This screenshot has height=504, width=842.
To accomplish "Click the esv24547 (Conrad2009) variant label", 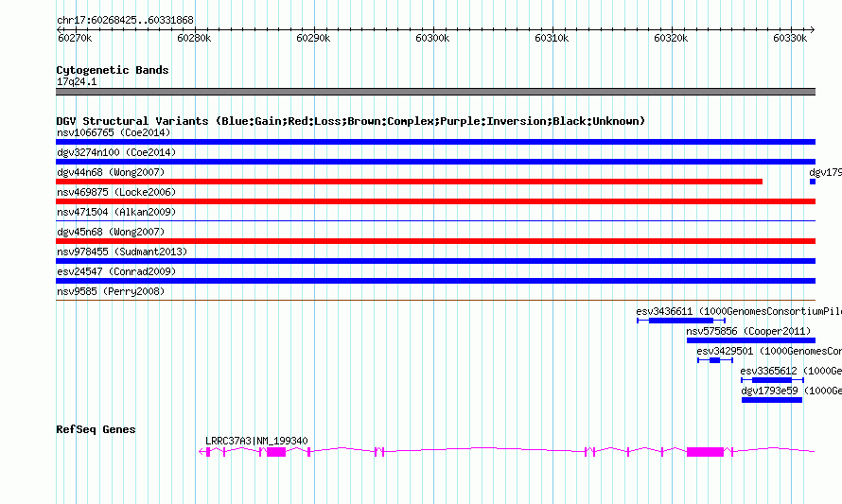I will point(116,271).
